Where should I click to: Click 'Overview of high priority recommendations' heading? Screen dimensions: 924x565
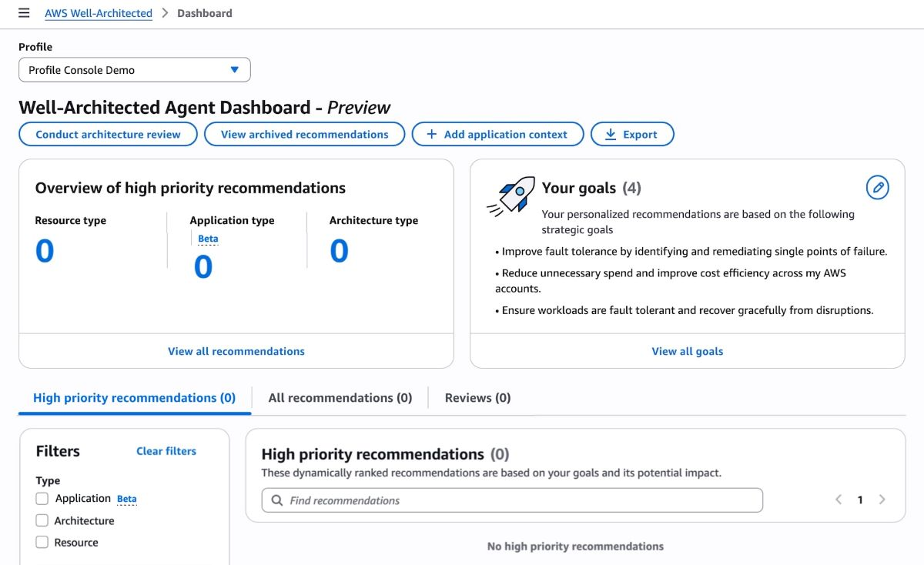click(190, 188)
